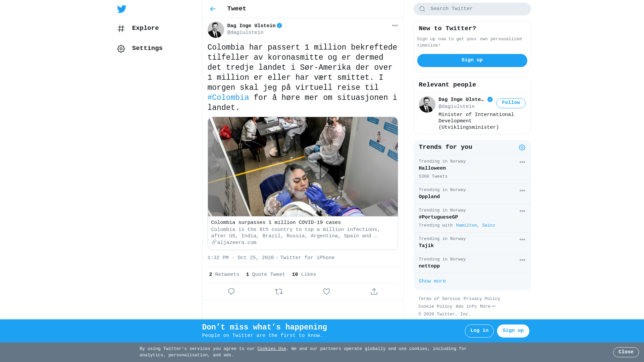Expand More footer links
This screenshot has width=644, height=362.
pyautogui.click(x=488, y=307)
